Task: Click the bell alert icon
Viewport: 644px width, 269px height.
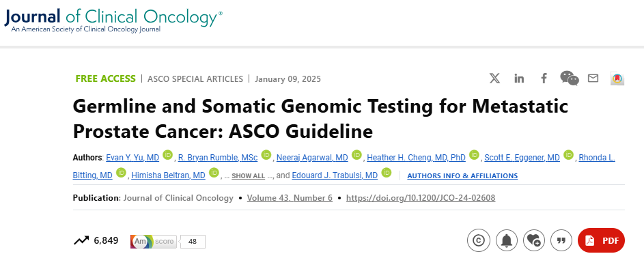Action: pos(507,240)
